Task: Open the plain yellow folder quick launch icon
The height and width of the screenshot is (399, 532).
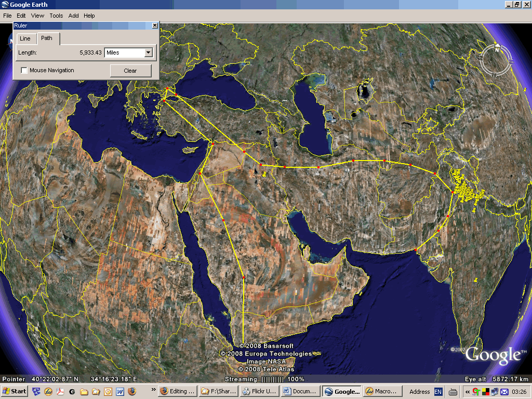Action: pyautogui.click(x=84, y=392)
